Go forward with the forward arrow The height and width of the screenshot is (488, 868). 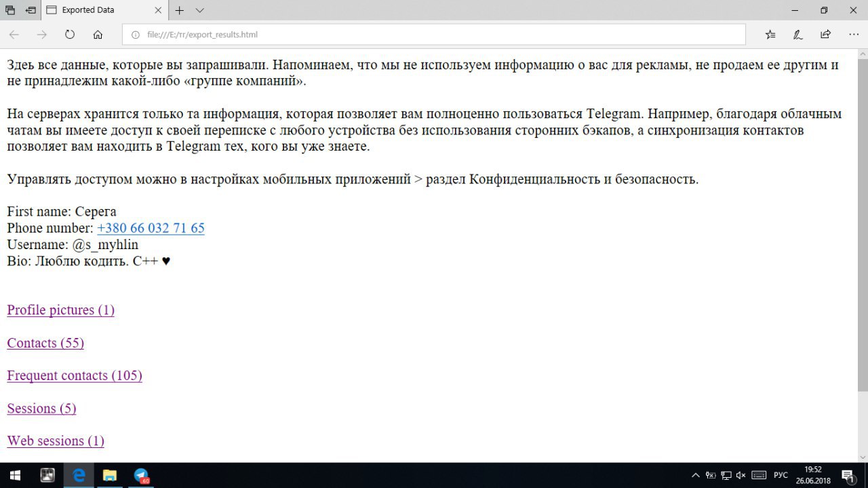click(x=42, y=34)
